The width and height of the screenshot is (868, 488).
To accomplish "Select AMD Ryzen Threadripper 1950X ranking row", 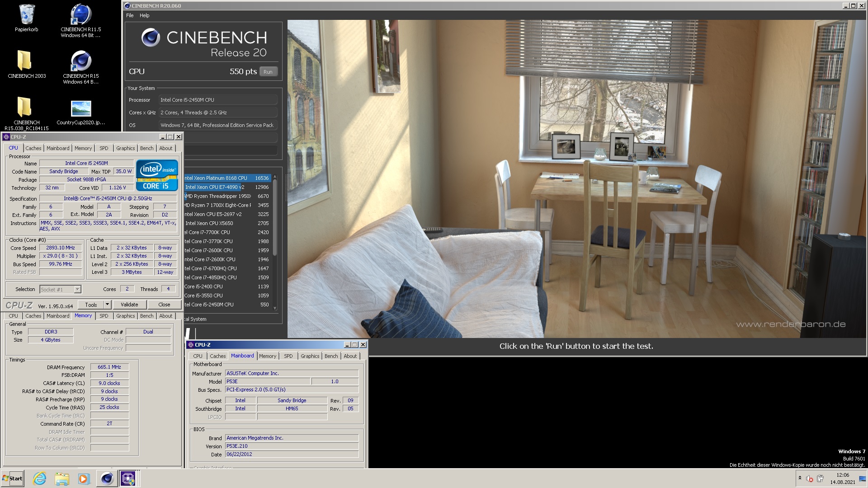I will tap(227, 196).
